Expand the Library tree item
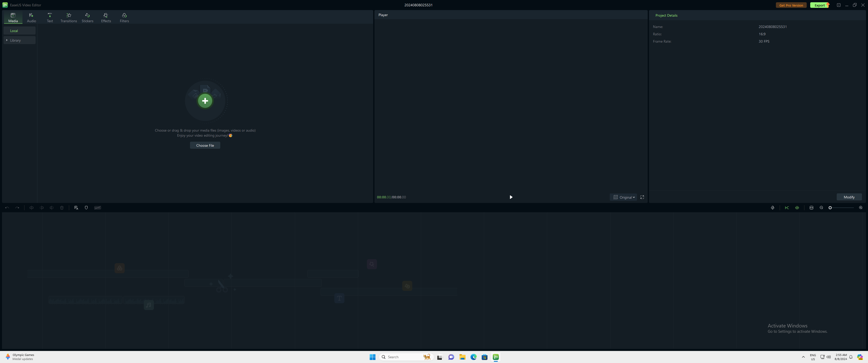The height and width of the screenshot is (363, 868). (x=7, y=40)
